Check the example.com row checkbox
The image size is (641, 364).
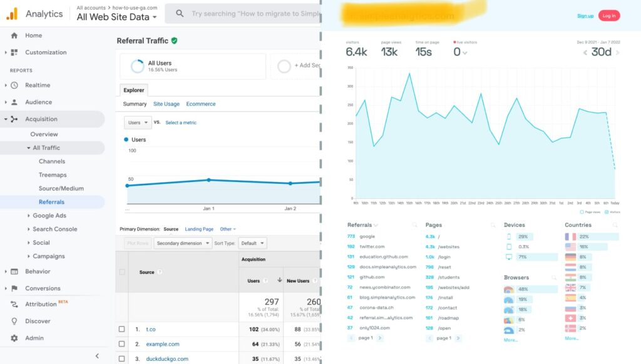point(122,344)
